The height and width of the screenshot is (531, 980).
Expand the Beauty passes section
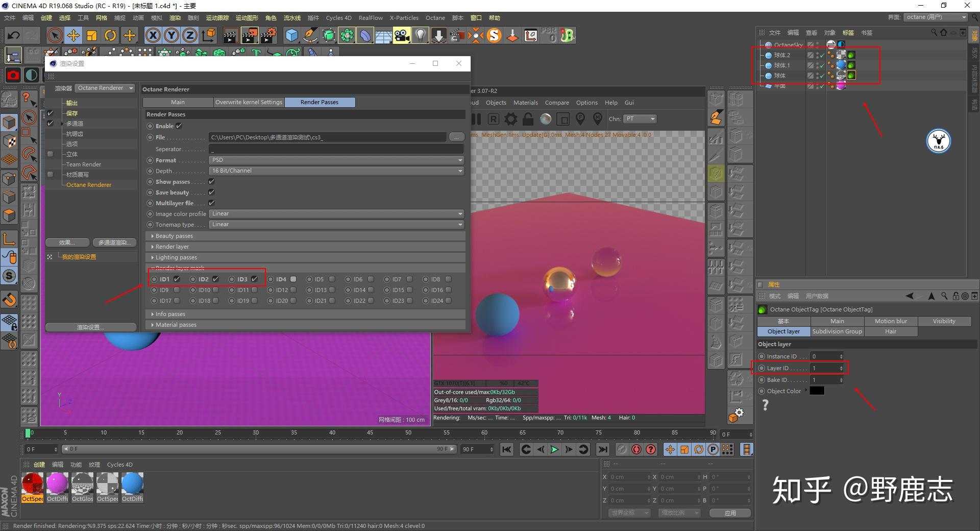click(174, 236)
